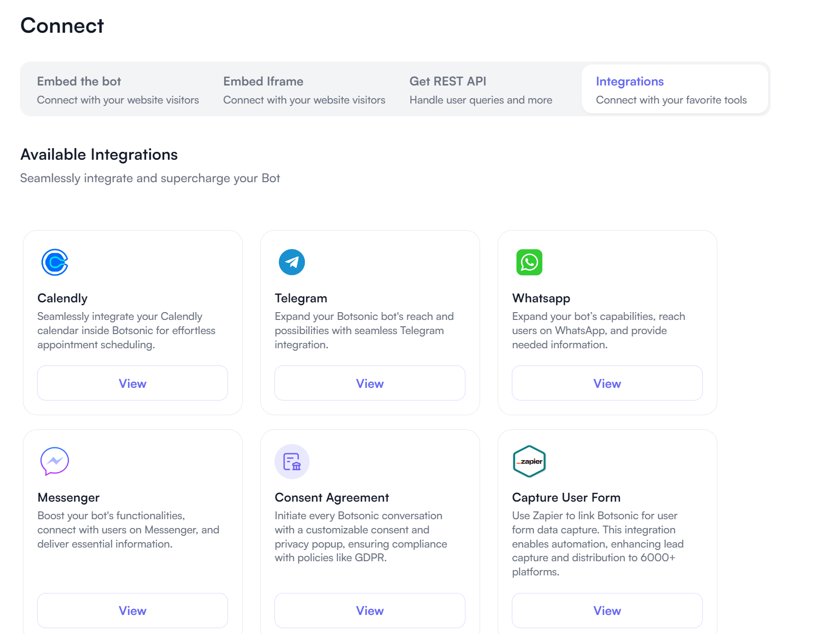Switch to the Embed the bot tab
Viewport: 840px width, 634px height.
118,90
